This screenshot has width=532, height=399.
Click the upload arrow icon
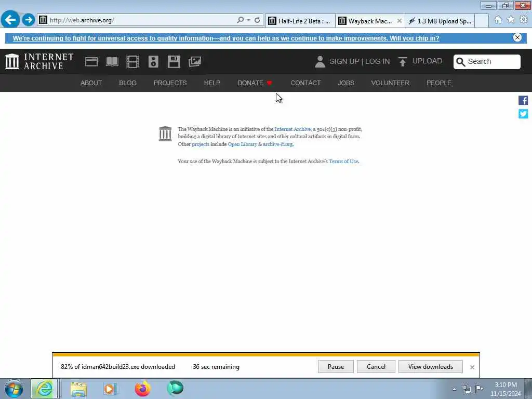click(x=403, y=62)
